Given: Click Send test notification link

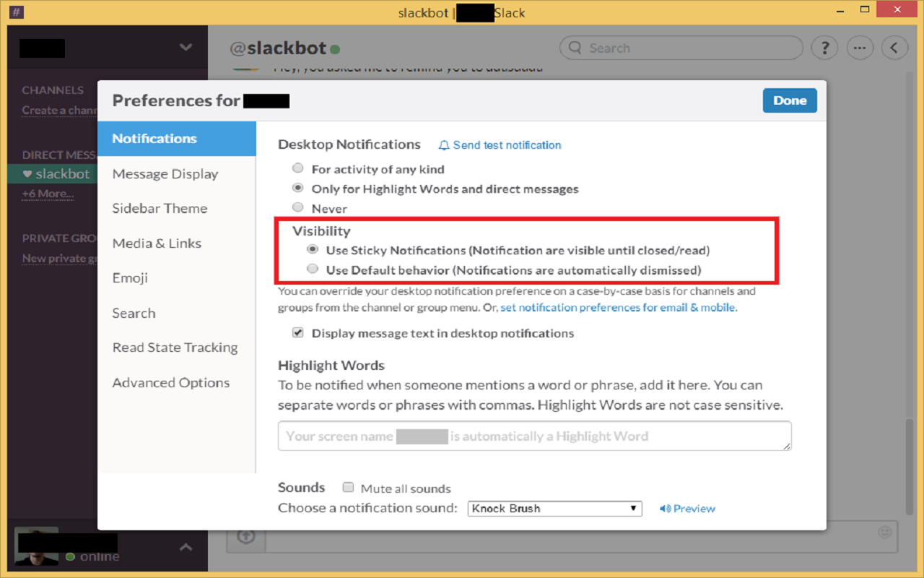Looking at the screenshot, I should (507, 145).
